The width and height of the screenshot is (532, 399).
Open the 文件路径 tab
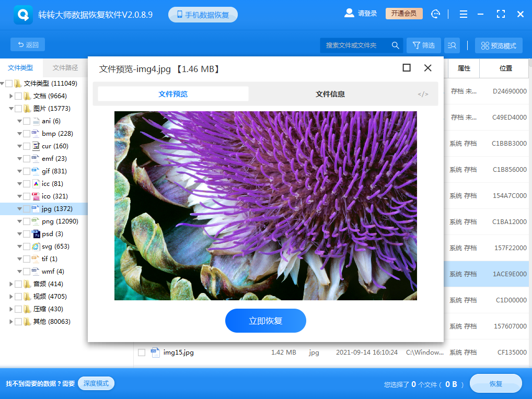point(65,67)
